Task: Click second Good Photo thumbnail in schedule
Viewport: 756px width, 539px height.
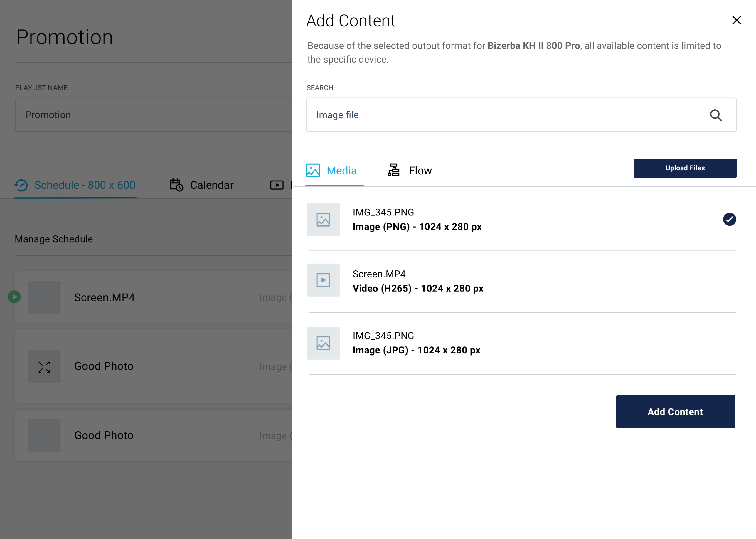Action: pyautogui.click(x=44, y=436)
